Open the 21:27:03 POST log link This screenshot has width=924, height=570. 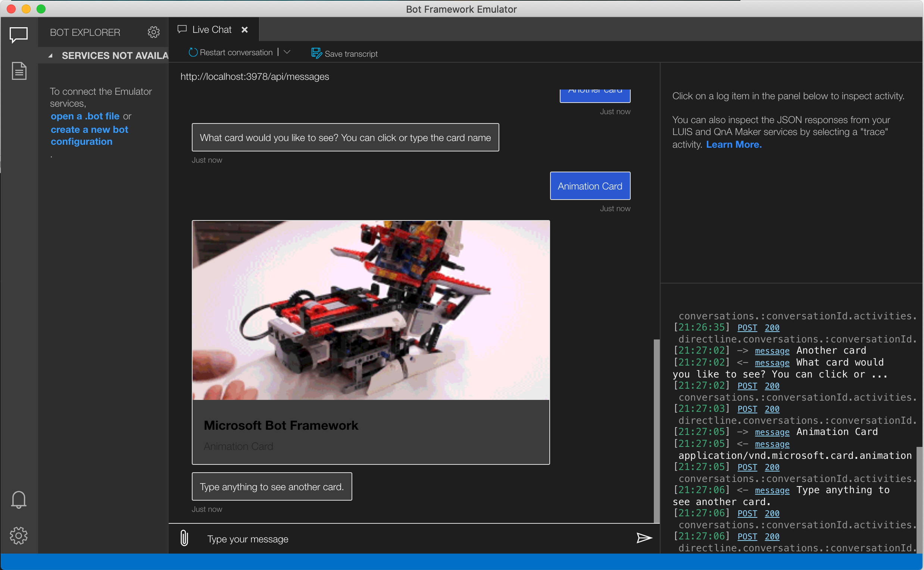(747, 409)
